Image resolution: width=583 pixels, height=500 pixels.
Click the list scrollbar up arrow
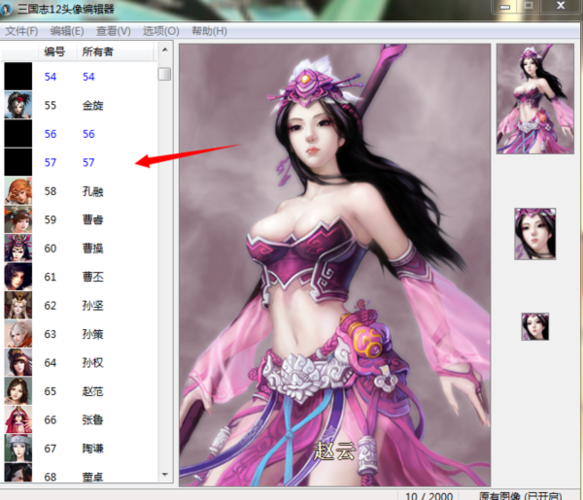coord(165,50)
